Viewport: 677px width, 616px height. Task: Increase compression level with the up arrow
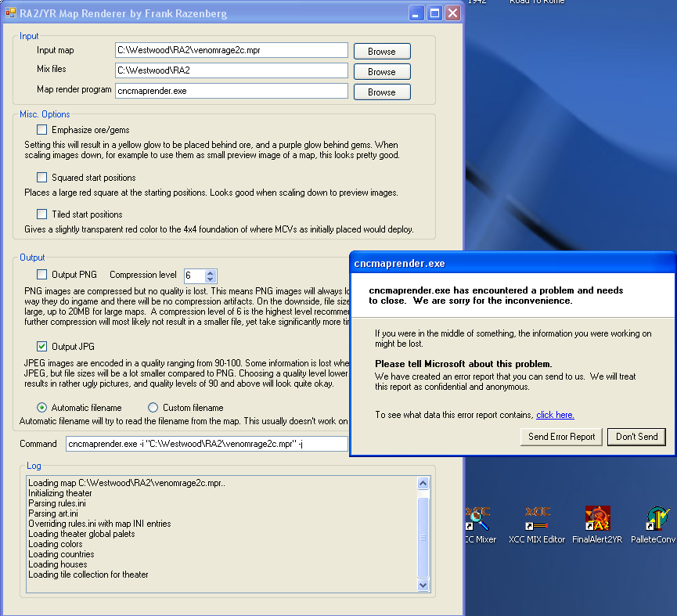(x=211, y=273)
